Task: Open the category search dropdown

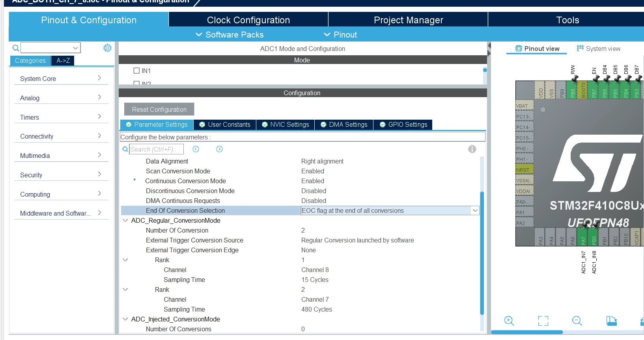Action: pyautogui.click(x=75, y=48)
